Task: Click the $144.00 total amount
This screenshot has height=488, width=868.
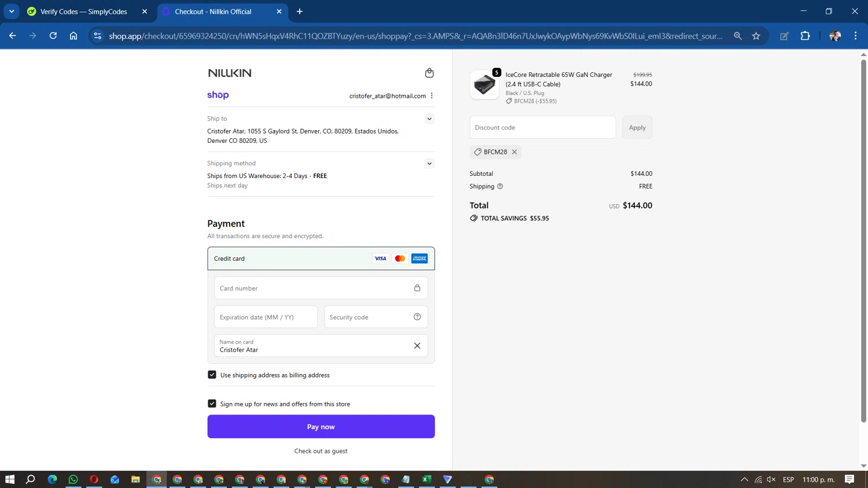Action: (x=637, y=205)
